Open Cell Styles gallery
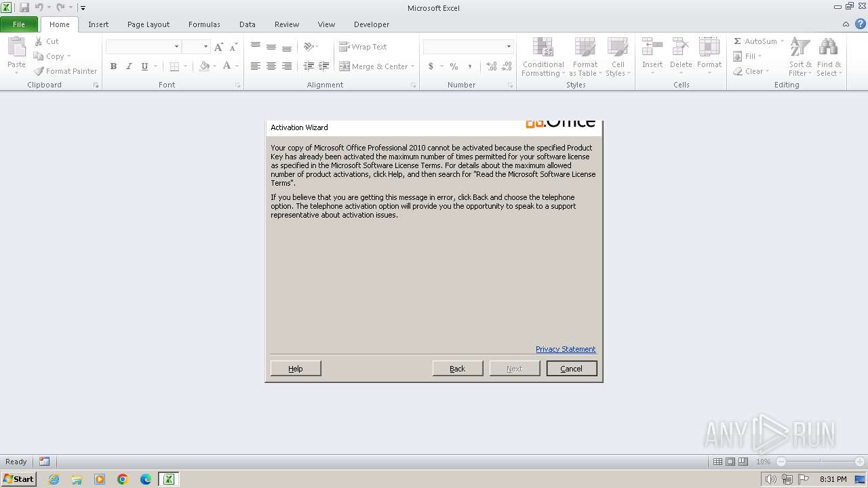Screen dimensions: 868x488 click(617, 57)
